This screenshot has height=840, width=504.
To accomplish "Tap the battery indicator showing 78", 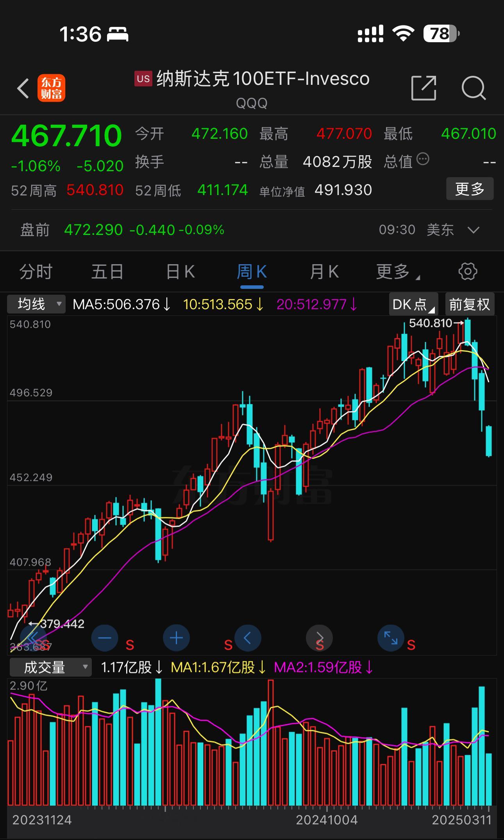I will click(441, 34).
